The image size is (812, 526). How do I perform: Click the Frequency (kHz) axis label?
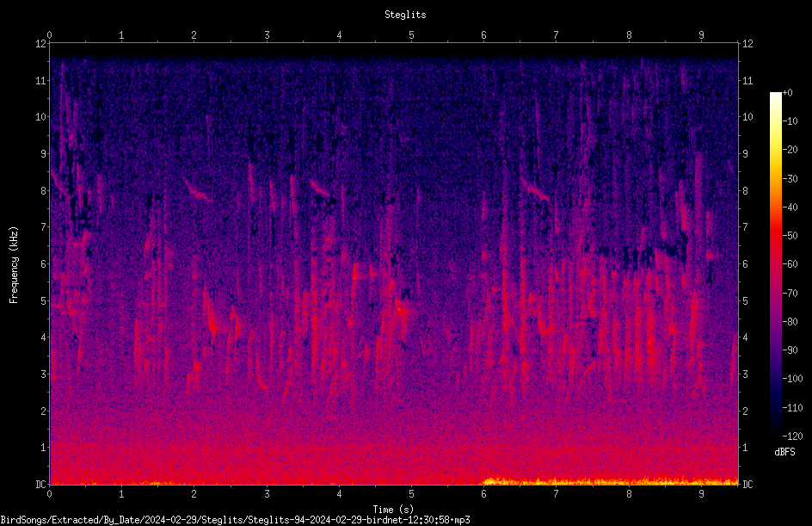point(14,265)
